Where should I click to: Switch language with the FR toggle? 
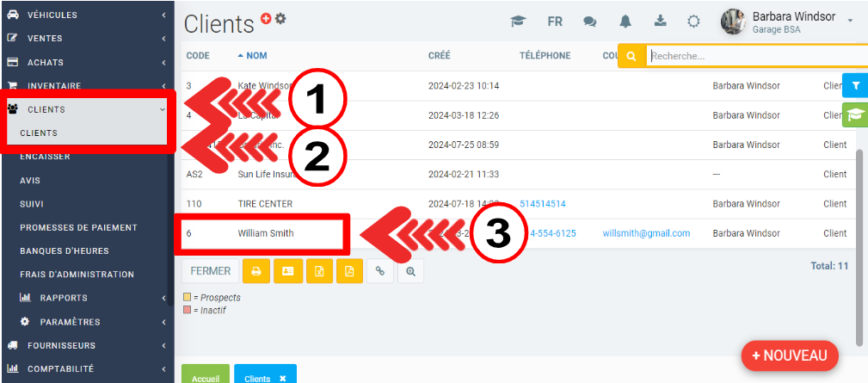click(554, 22)
